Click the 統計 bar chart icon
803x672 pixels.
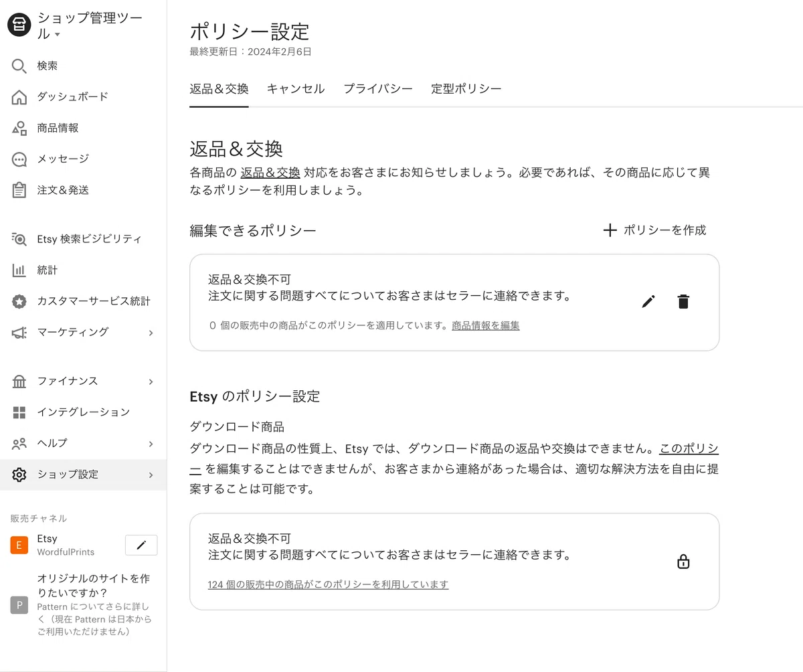point(19,270)
